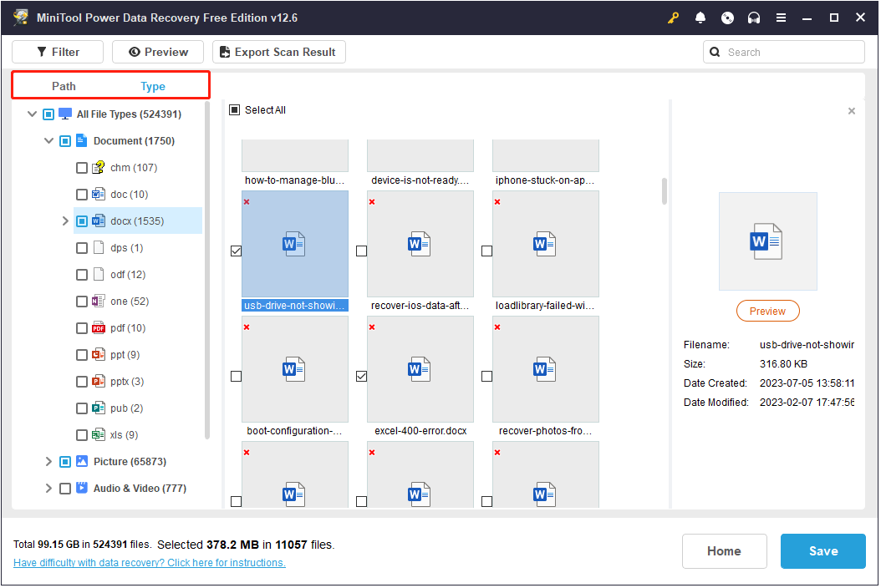The width and height of the screenshot is (881, 588).
Task: Check the pdf file type checkbox
Action: point(82,327)
